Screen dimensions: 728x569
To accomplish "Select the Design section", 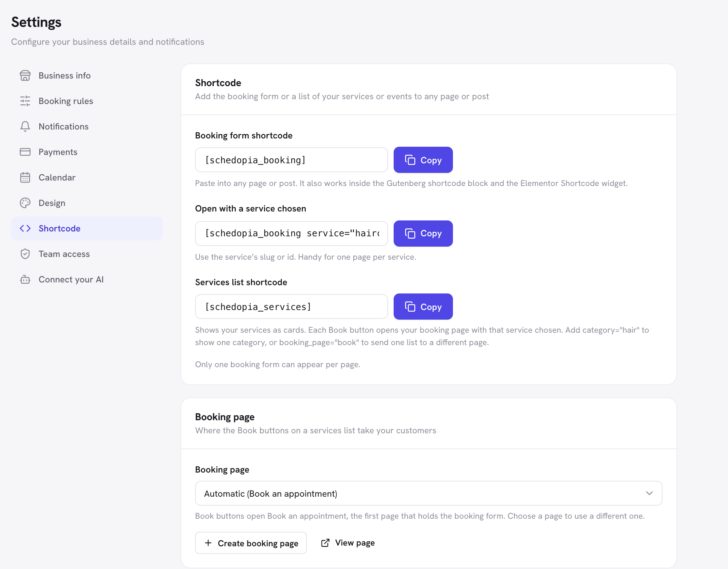I will [87, 203].
